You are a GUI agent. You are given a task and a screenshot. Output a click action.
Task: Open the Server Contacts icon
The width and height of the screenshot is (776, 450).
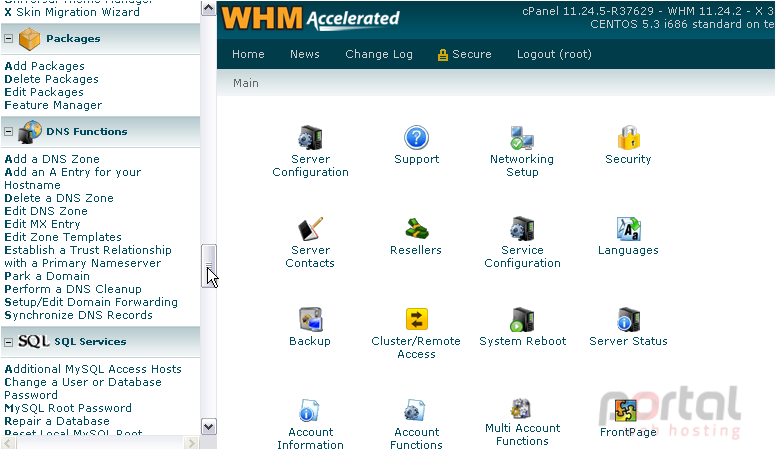pyautogui.click(x=310, y=229)
